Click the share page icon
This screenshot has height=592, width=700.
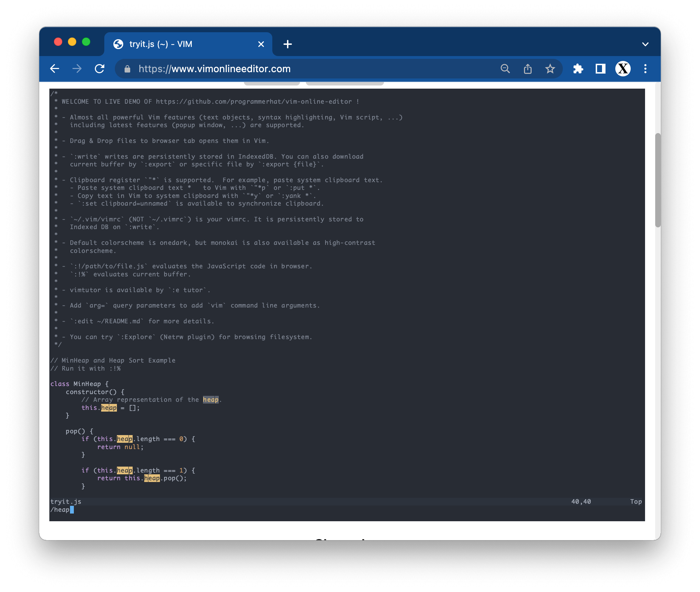point(527,69)
